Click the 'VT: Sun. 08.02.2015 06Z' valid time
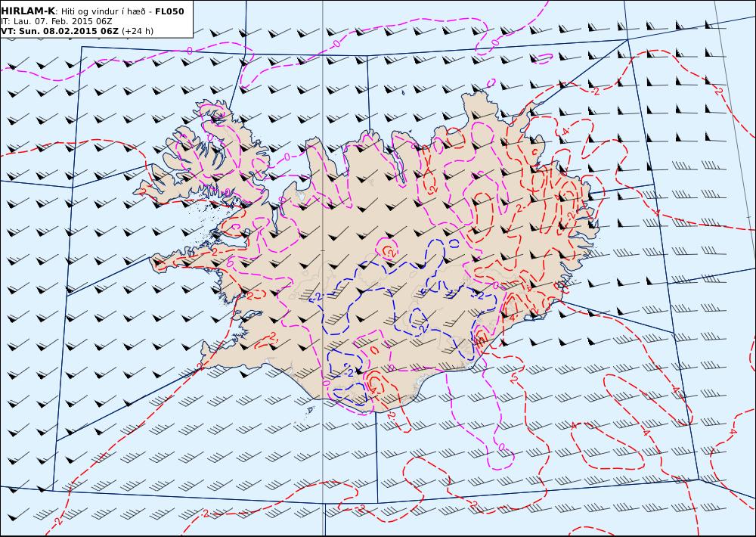The height and width of the screenshot is (537, 756). tap(59, 31)
